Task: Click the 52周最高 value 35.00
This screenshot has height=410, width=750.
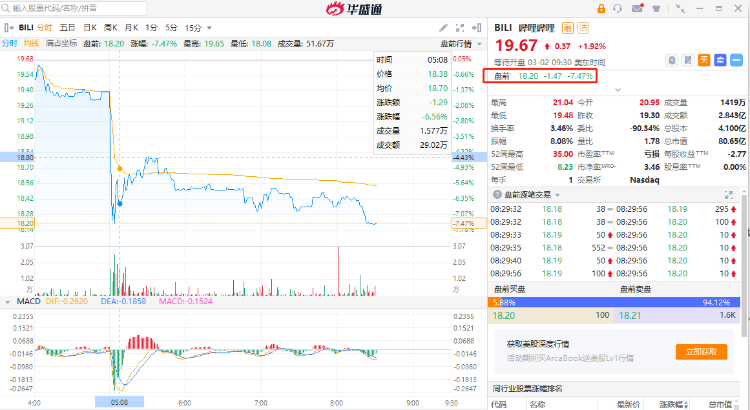Action: pyautogui.click(x=562, y=154)
